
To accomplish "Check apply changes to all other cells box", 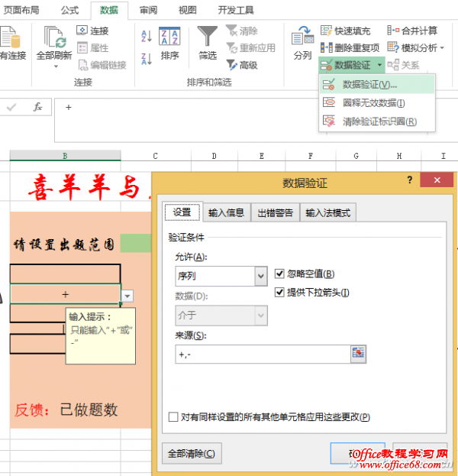I will [x=173, y=416].
